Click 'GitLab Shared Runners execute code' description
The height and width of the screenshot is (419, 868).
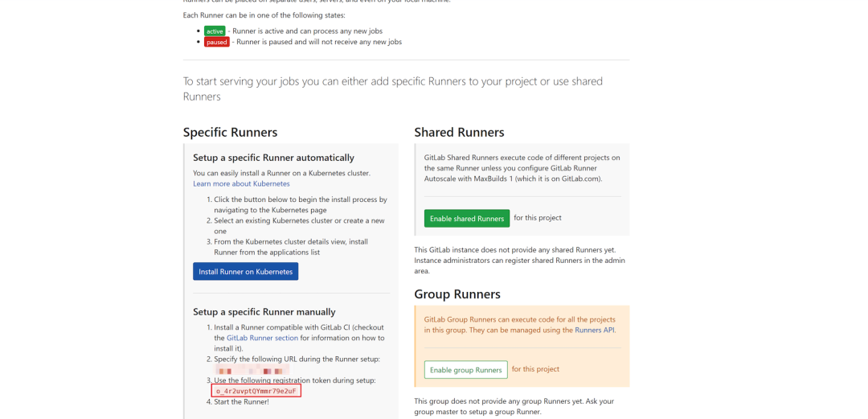pos(522,168)
